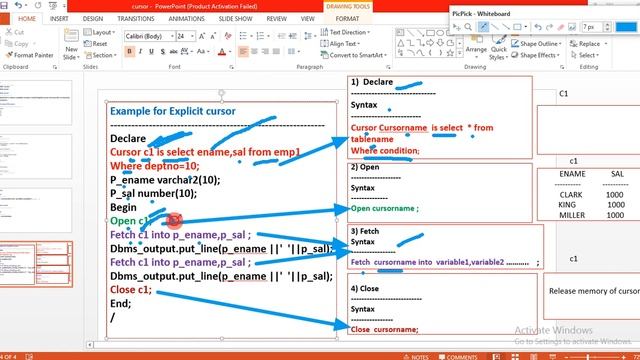Clear all text formatting
Screen dimensions: 640x360
tap(228, 36)
